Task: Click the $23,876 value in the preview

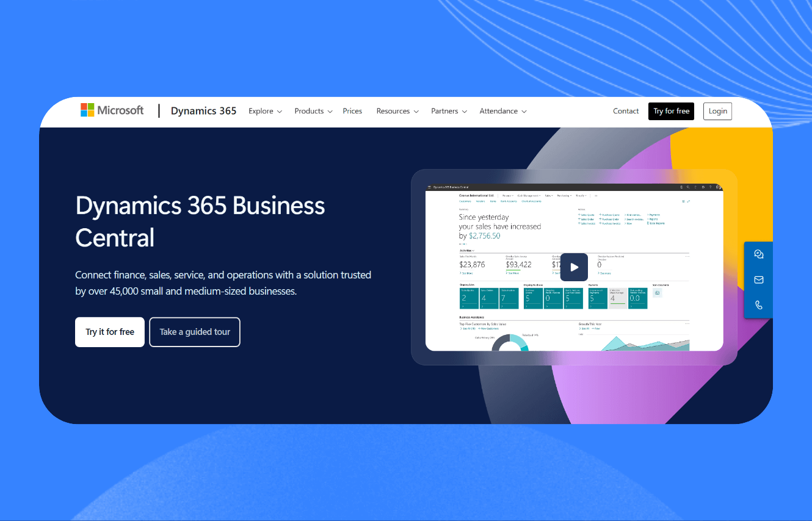Action: tap(473, 265)
